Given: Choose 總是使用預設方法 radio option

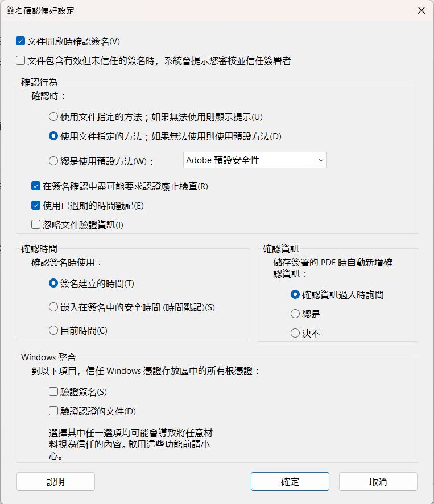Looking at the screenshot, I should coord(53,161).
